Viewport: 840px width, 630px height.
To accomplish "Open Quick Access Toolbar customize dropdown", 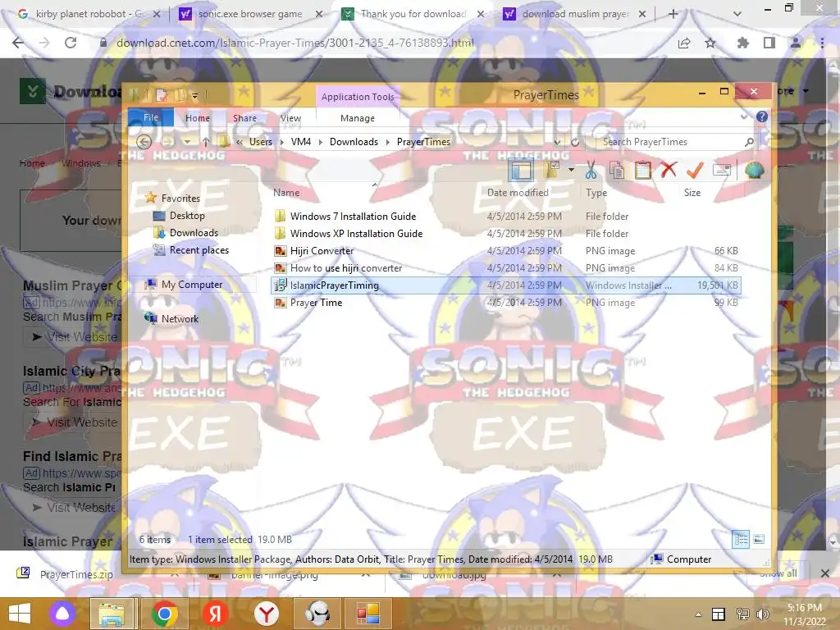I will coord(195,96).
